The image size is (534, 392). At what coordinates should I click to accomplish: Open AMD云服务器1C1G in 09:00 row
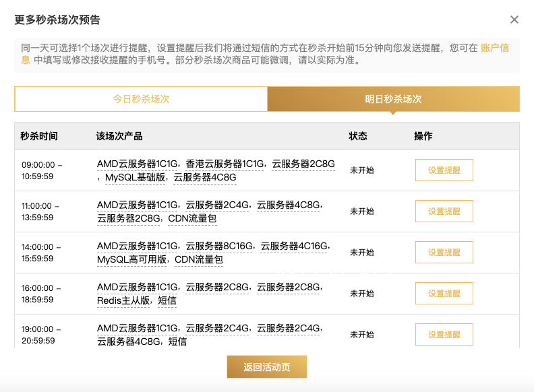pos(138,164)
